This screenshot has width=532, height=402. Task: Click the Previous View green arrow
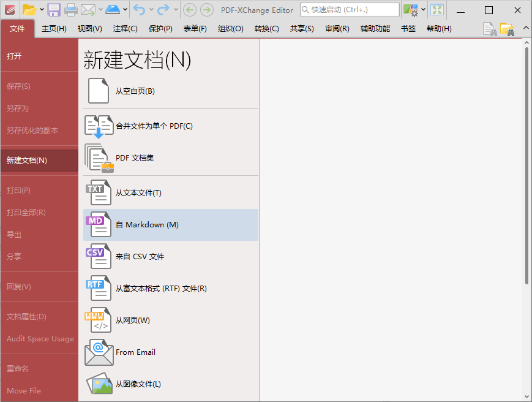191,10
